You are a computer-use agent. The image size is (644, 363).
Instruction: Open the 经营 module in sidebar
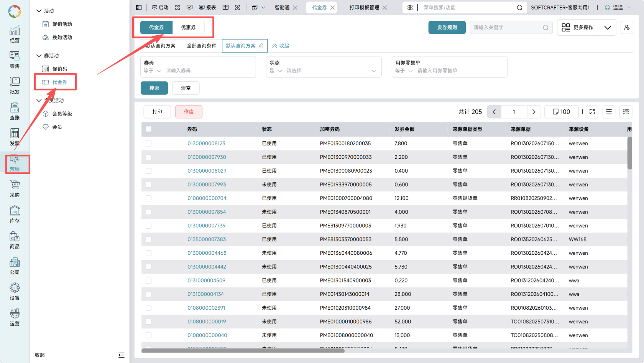[15, 34]
